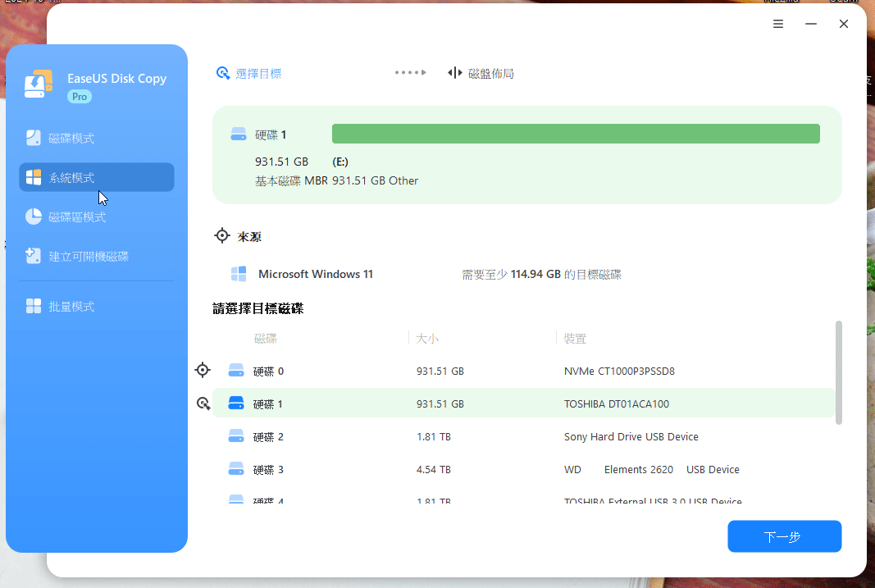Click the 4.54 TB size value
Screen dimensions: 875x588
click(x=434, y=470)
